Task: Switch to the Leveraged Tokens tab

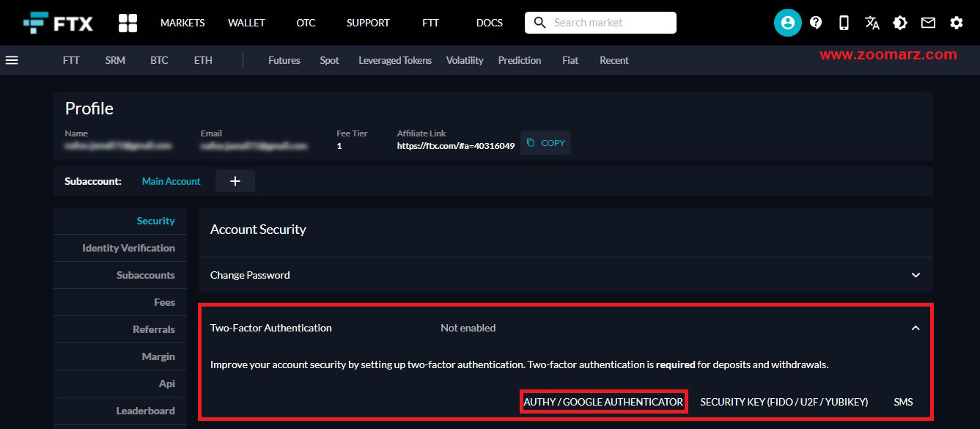Action: (x=395, y=60)
